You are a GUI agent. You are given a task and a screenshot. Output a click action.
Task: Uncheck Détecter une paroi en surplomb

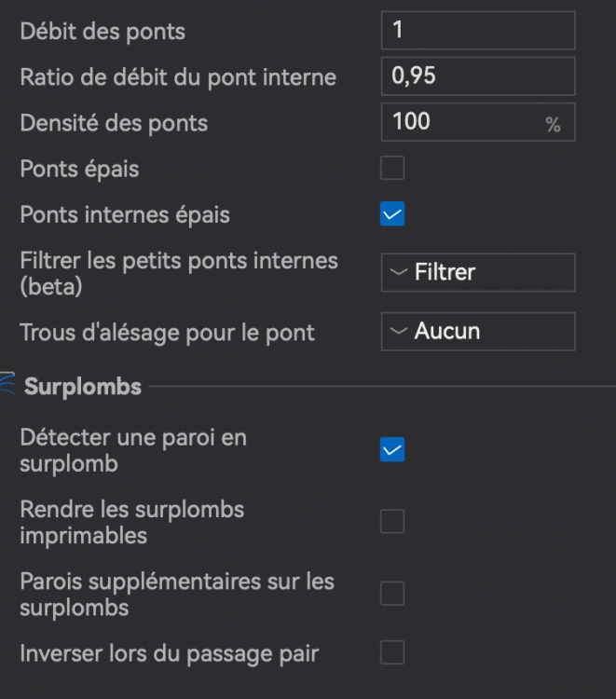[392, 450]
